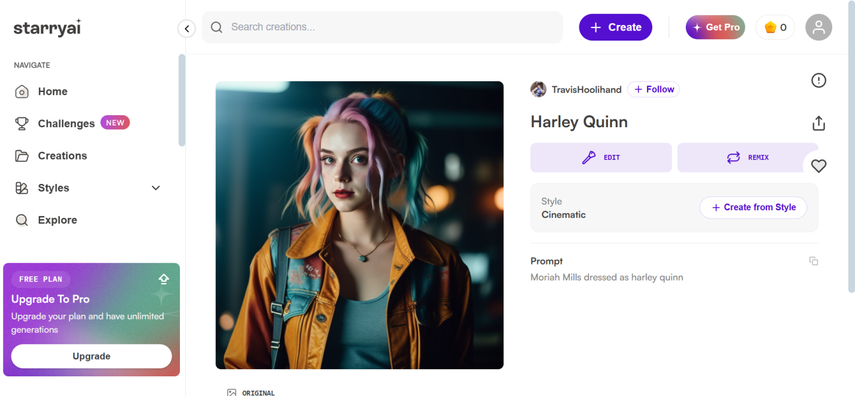This screenshot has height=396, width=855.
Task: Click the Home house icon
Action: click(x=21, y=92)
